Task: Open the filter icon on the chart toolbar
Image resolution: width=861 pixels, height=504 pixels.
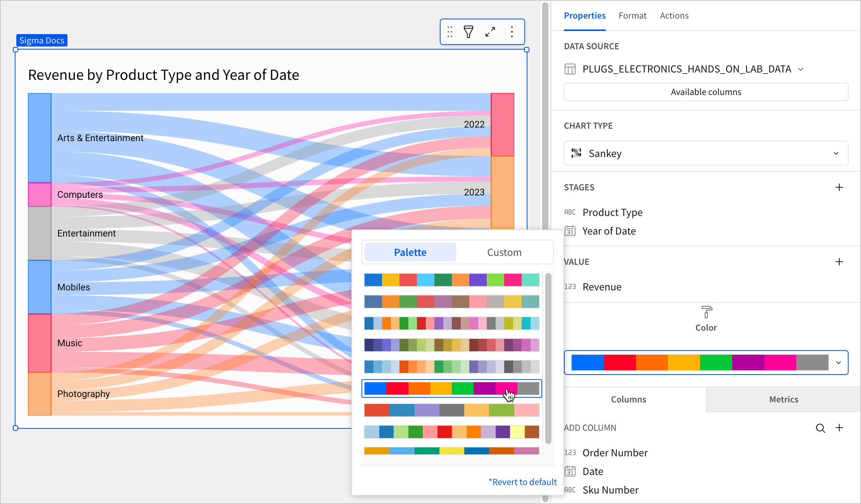Action: tap(469, 32)
